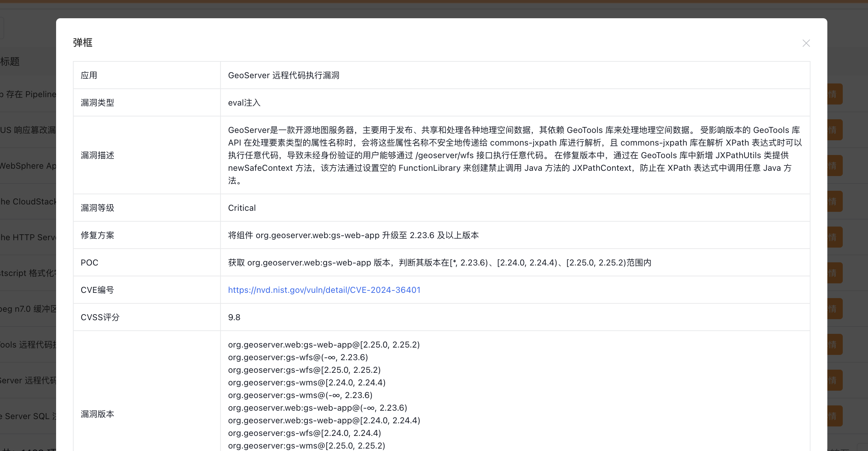The height and width of the screenshot is (451, 868).
Task: Click background row containing Pipeline
Action: point(28,94)
